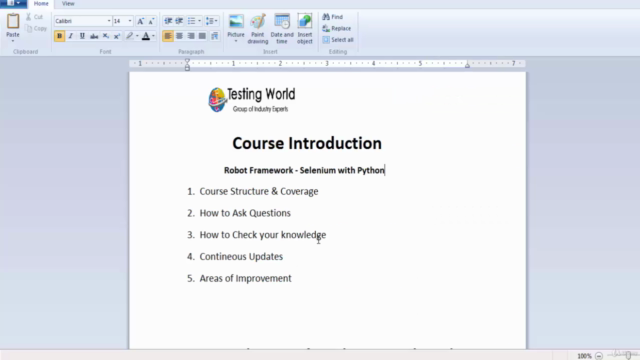Click the Shrink font icon
Viewport: 640px width, 360px height.
tap(151, 21)
